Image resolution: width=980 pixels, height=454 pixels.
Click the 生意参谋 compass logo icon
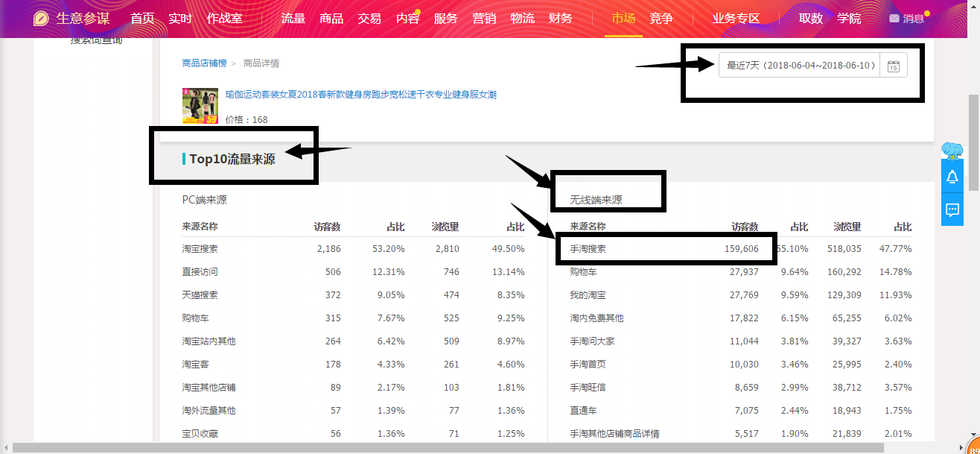click(x=42, y=19)
